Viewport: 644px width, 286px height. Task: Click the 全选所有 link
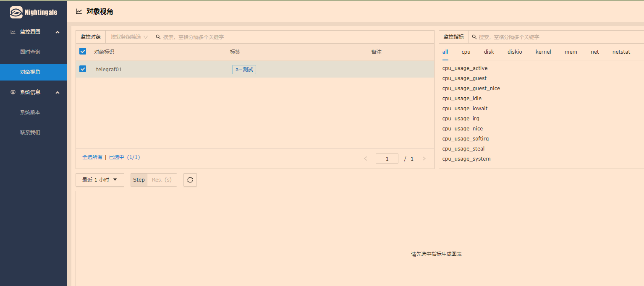click(92, 157)
